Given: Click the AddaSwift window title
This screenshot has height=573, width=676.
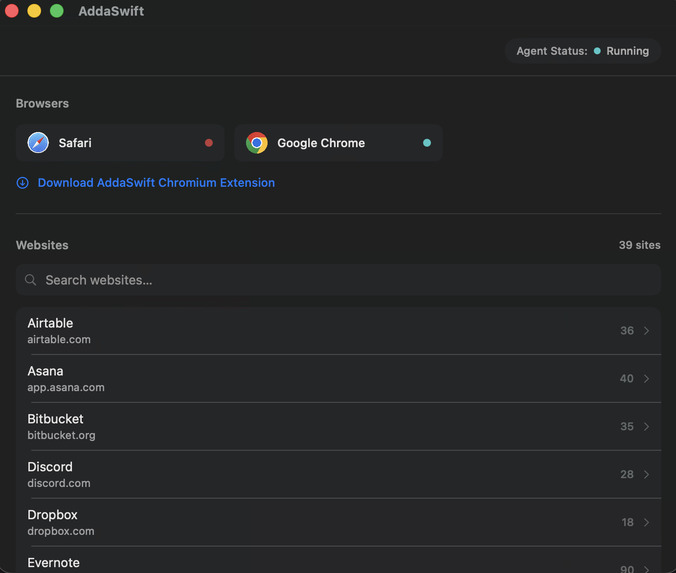Looking at the screenshot, I should click(111, 11).
